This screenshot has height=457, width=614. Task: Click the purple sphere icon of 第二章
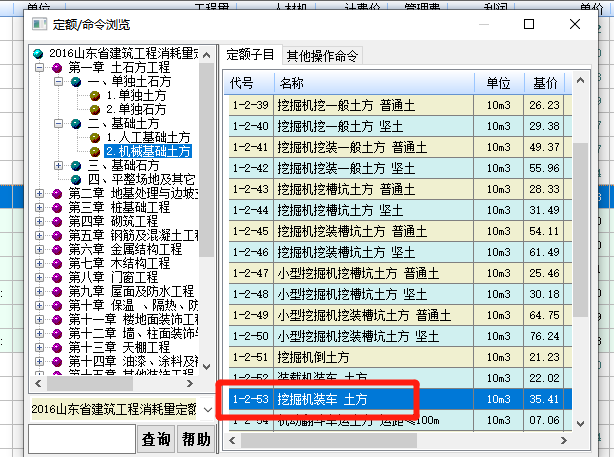[x=57, y=193]
